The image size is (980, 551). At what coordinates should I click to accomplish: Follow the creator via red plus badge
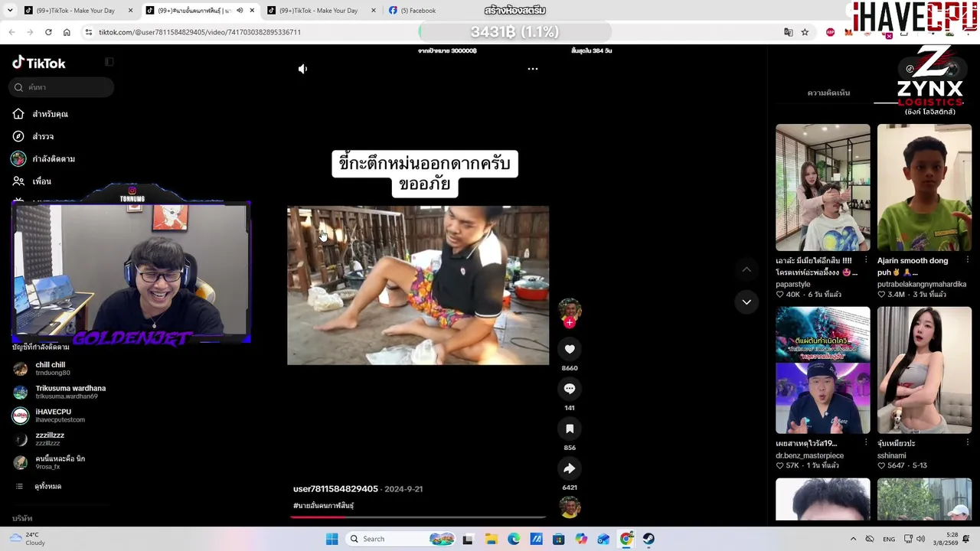569,323
